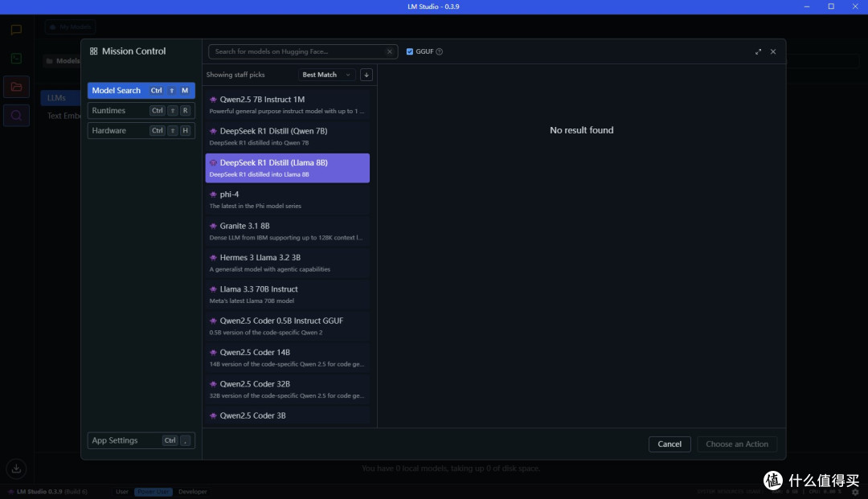Click My Models button in background window
The image size is (868, 499).
pyautogui.click(x=70, y=27)
